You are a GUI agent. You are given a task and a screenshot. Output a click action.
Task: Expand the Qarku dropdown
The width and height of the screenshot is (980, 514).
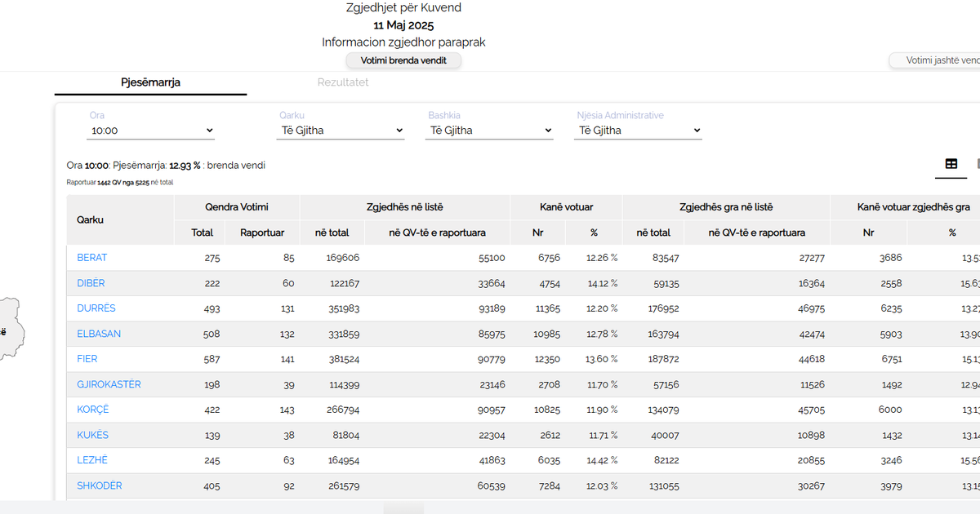tap(341, 131)
